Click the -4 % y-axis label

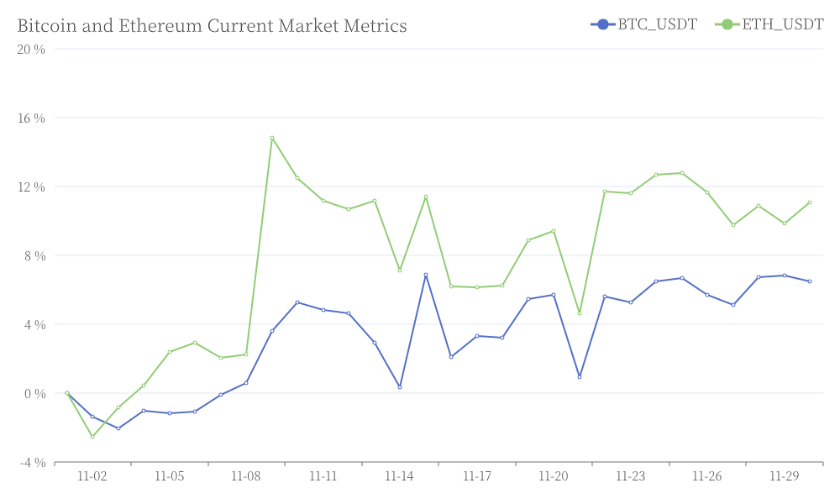click(33, 462)
